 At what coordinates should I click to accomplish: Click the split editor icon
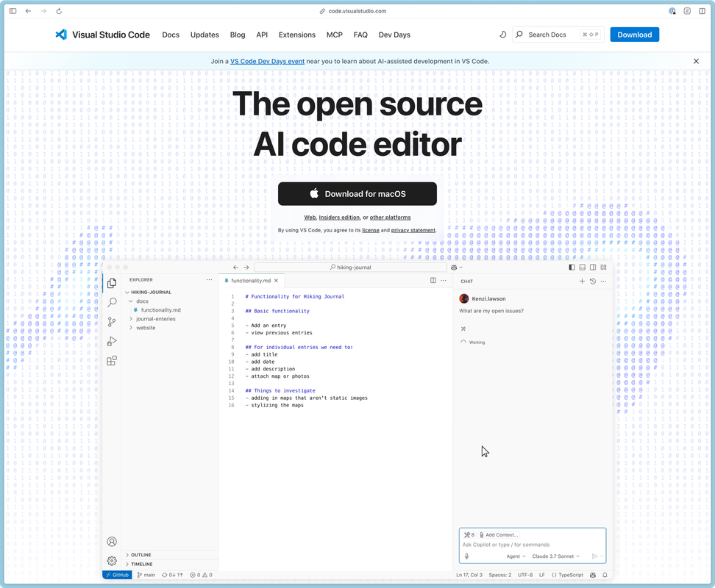[x=433, y=281]
